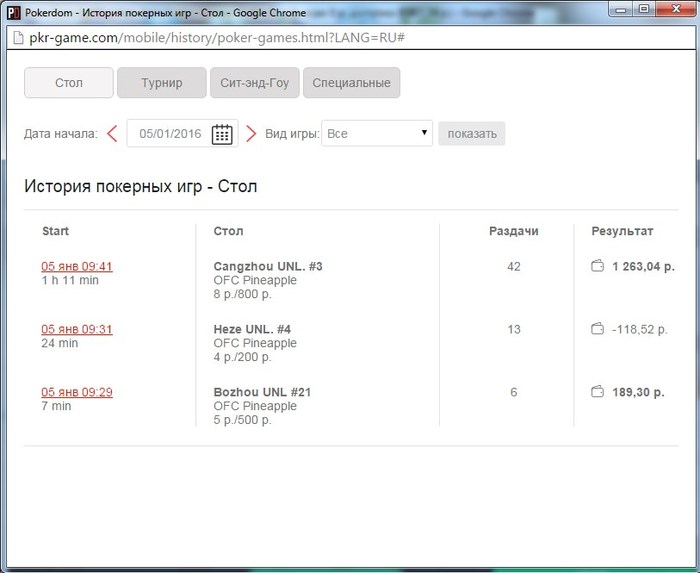Click heading История покерных игр - Стол
The height and width of the screenshot is (573, 700).
coord(141,186)
